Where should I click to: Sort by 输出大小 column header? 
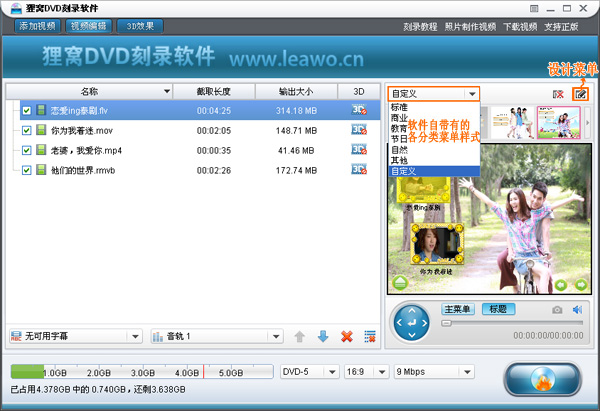coord(296,91)
